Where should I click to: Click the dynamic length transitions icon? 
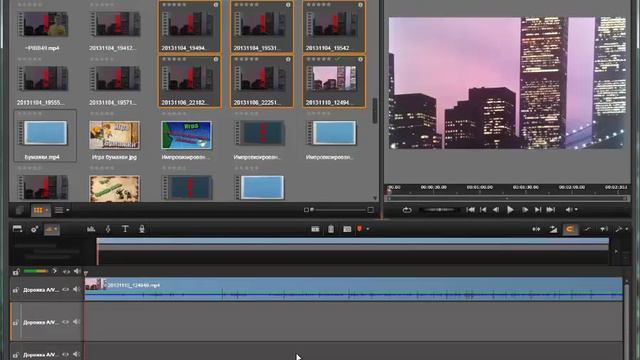[x=553, y=229]
